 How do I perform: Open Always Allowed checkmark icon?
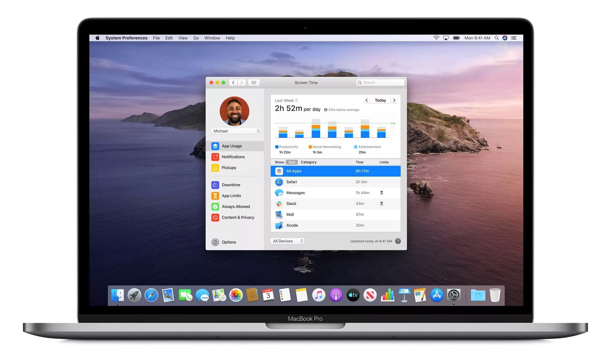click(x=215, y=207)
